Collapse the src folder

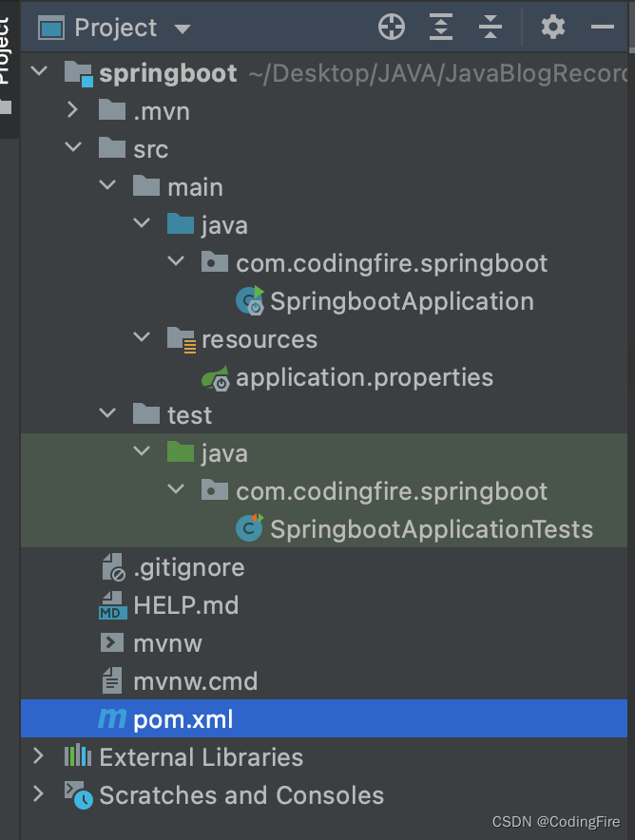click(73, 149)
